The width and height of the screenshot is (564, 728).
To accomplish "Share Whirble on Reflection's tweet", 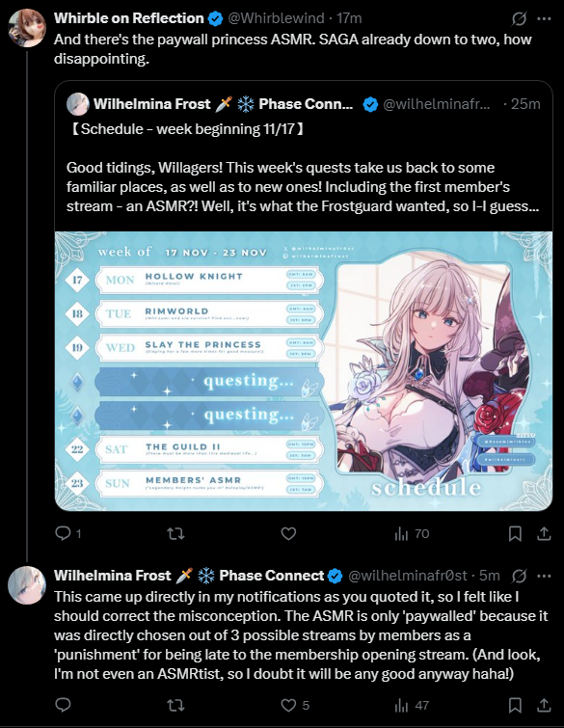I will tap(544, 534).
